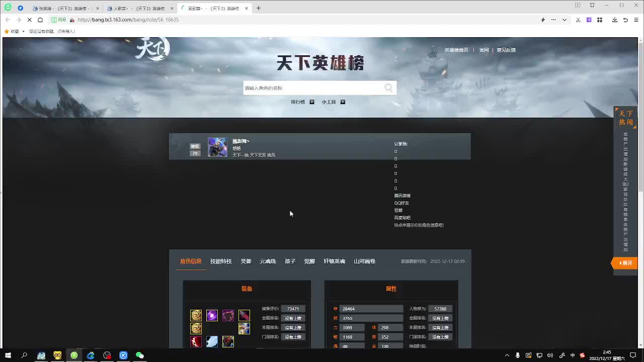Open the character avatar portrait
Screen dimensions: 644x362
pyautogui.click(x=217, y=147)
